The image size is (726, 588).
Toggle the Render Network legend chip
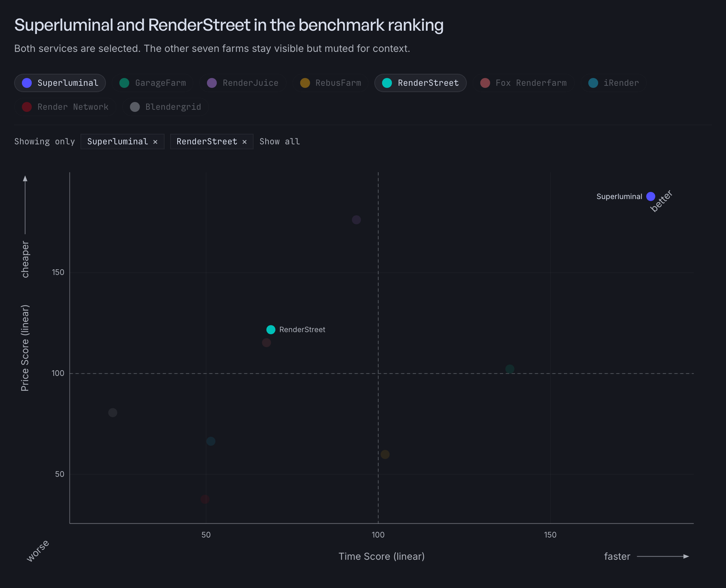click(x=65, y=107)
